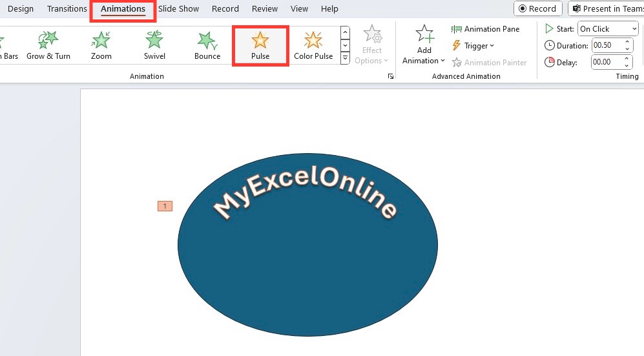This screenshot has width=644, height=356.
Task: Click the Animation Painter tool
Action: (489, 63)
